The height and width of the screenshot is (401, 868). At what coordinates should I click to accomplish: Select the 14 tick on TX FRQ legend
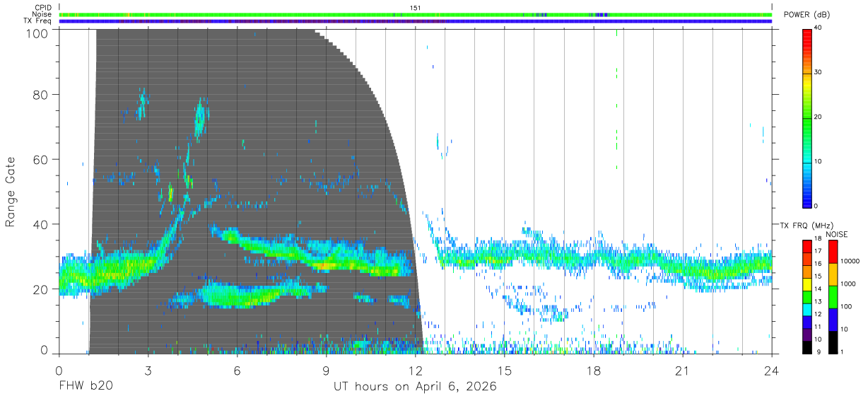pyautogui.click(x=818, y=289)
